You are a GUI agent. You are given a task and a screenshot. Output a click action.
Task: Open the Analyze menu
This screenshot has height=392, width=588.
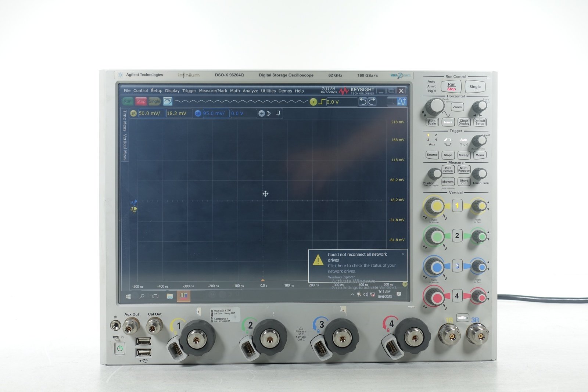250,91
